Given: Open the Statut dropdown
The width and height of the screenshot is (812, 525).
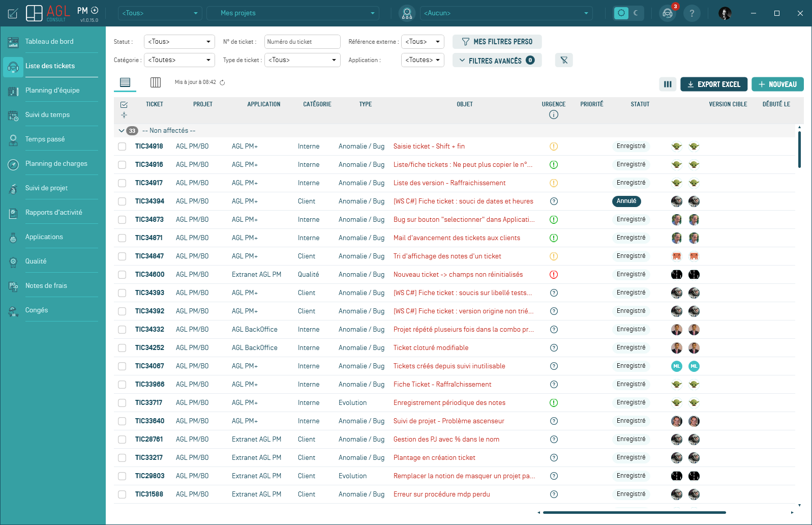Looking at the screenshot, I should click(179, 42).
